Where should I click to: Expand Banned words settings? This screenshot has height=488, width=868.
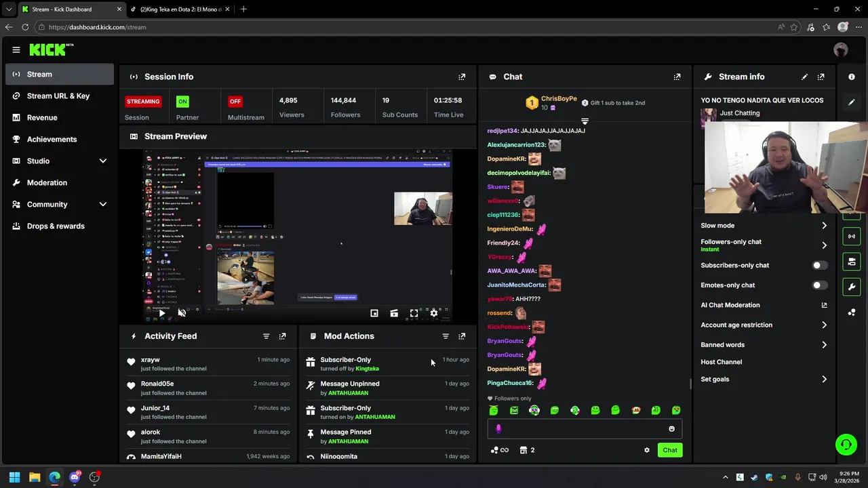coord(824,345)
